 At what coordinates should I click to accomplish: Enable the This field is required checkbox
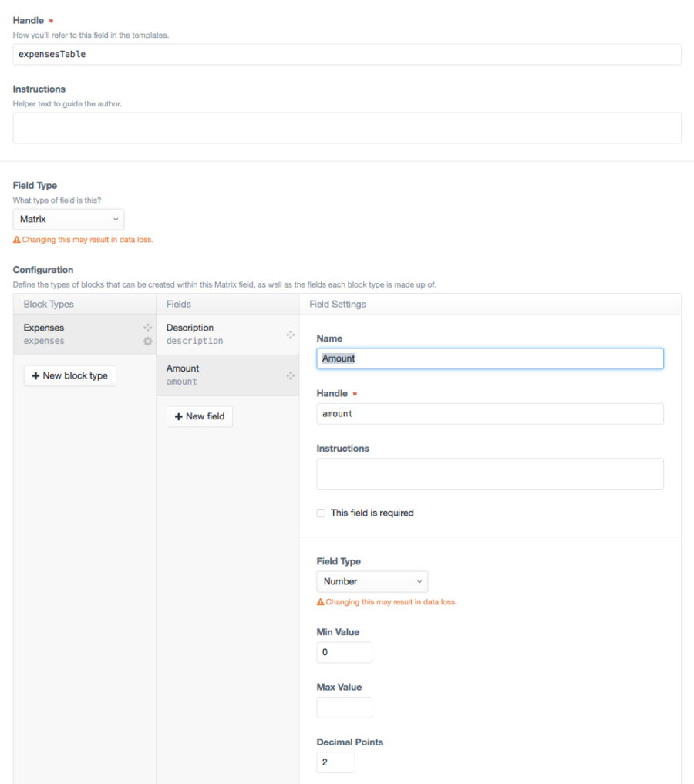click(321, 513)
